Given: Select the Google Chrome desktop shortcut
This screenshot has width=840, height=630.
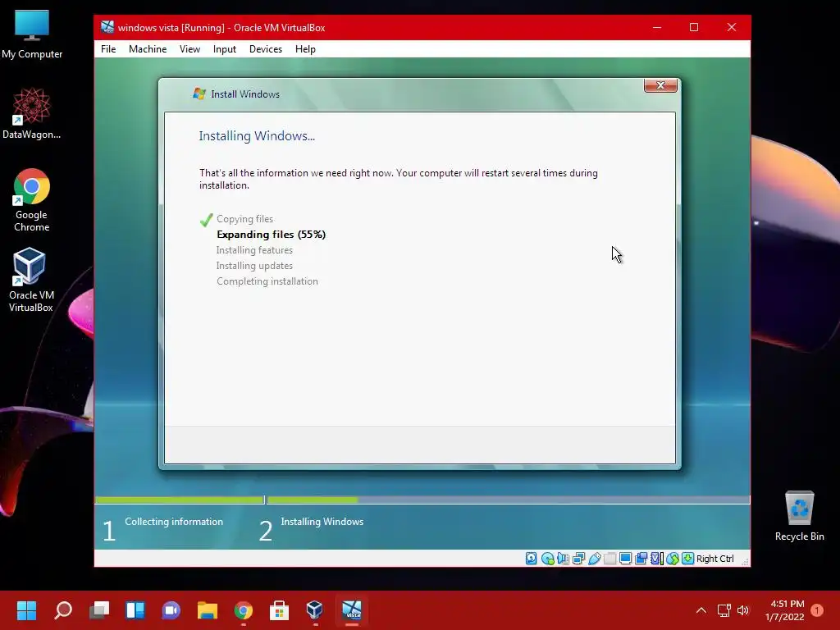Looking at the screenshot, I should 32,201.
